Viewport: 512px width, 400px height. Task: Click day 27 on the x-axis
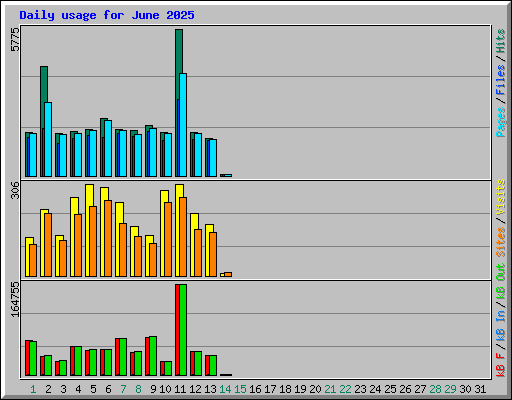[x=420, y=389]
